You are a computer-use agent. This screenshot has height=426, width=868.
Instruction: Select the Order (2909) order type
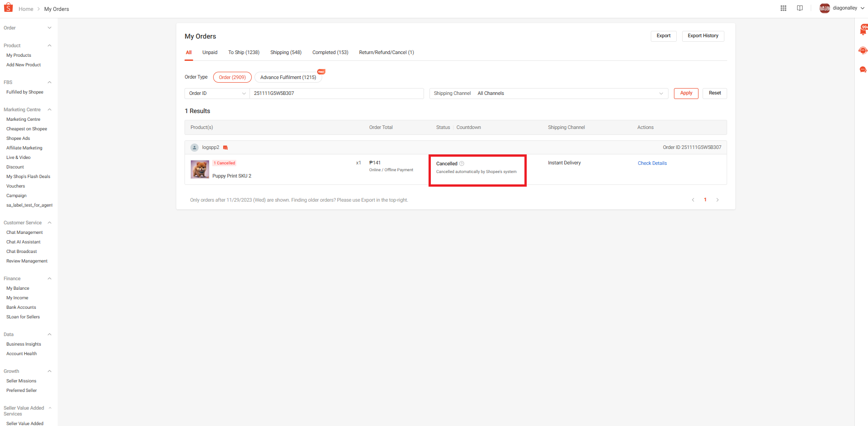232,77
